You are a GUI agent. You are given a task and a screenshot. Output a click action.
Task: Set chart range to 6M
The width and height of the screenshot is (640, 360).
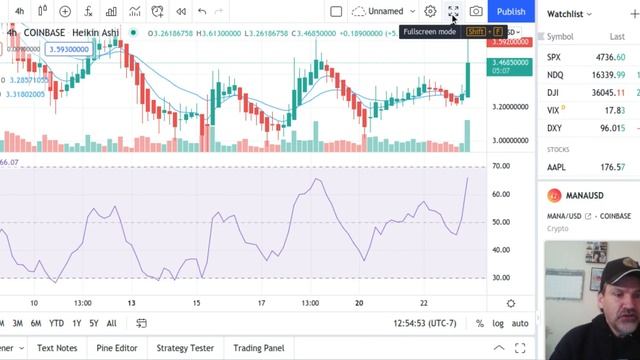[36, 323]
